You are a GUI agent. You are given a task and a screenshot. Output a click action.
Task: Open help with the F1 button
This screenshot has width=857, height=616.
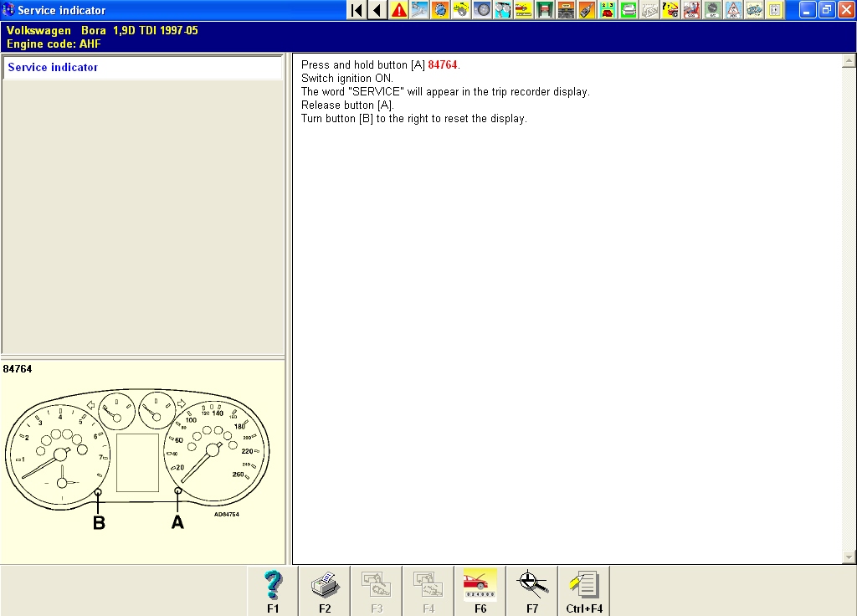(x=273, y=591)
